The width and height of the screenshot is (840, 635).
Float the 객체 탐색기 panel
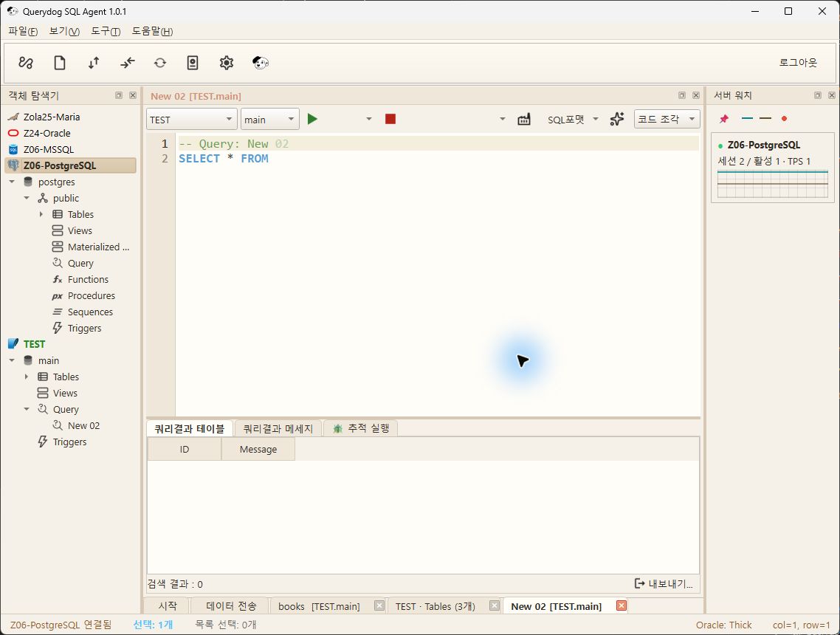point(119,95)
